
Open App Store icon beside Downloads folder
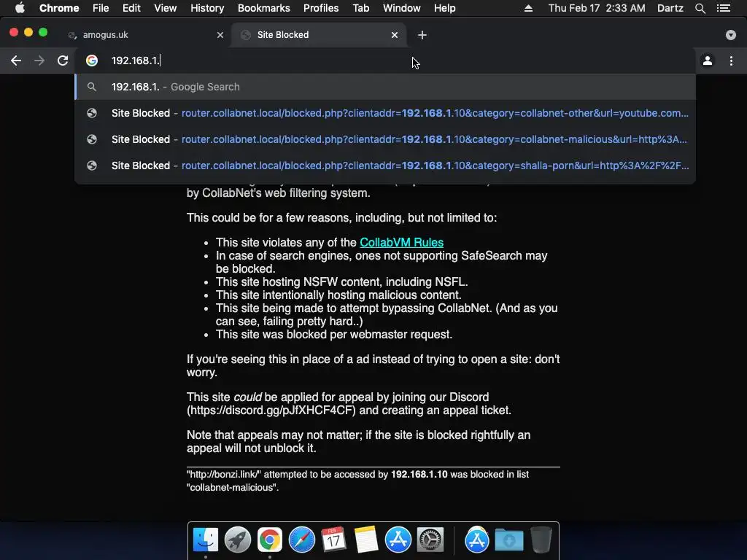pos(477,540)
